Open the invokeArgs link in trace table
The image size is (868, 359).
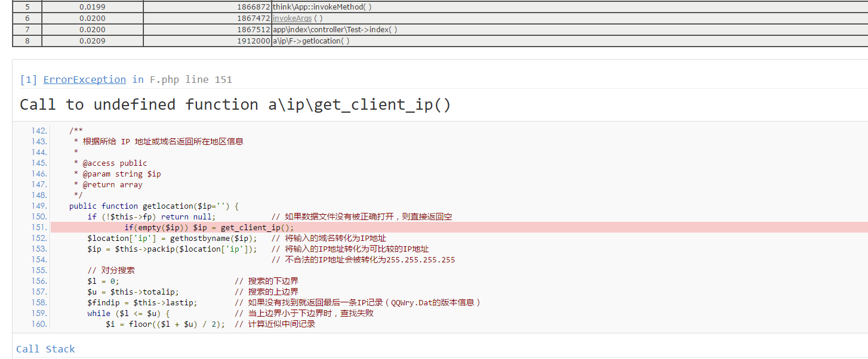tap(292, 18)
